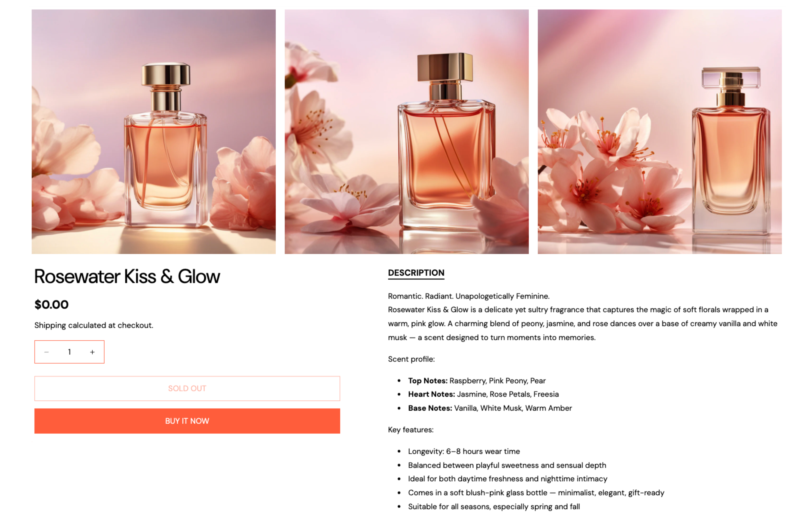Image resolution: width=812 pixels, height=526 pixels.
Task: Click the Key features heading
Action: [411, 430]
